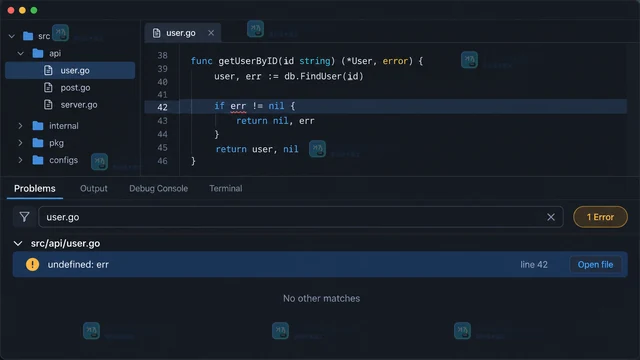Click the macOS green zoom button
Screen dimensions: 640x360
pyautogui.click(x=34, y=10)
